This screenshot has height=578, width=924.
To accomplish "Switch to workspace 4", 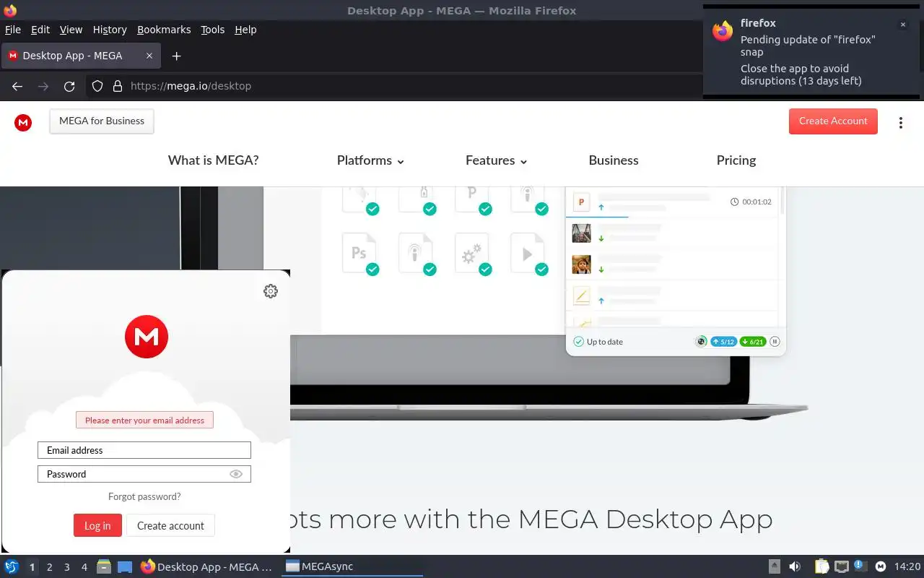I will coord(84,567).
